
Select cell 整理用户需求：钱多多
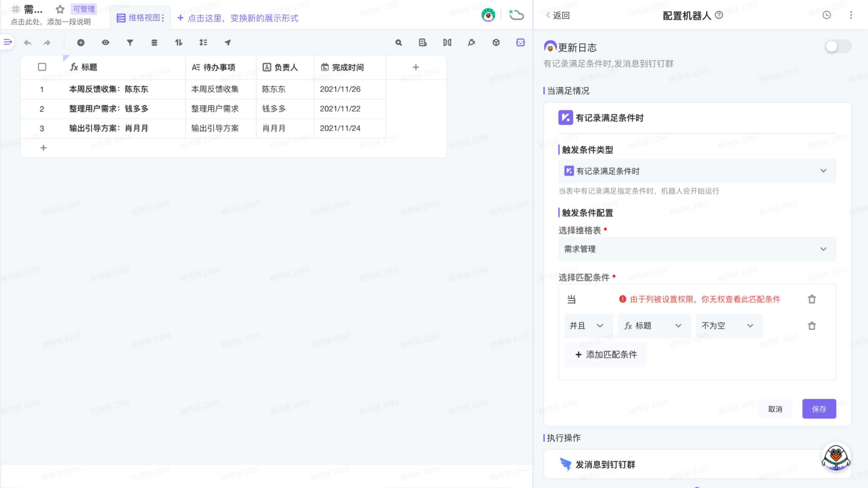click(124, 109)
